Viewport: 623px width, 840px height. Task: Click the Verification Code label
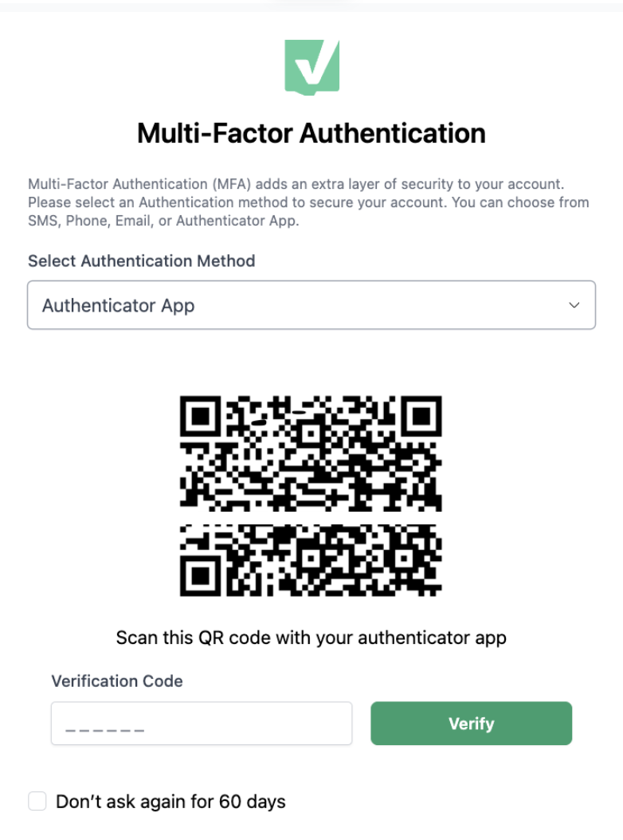coord(116,681)
